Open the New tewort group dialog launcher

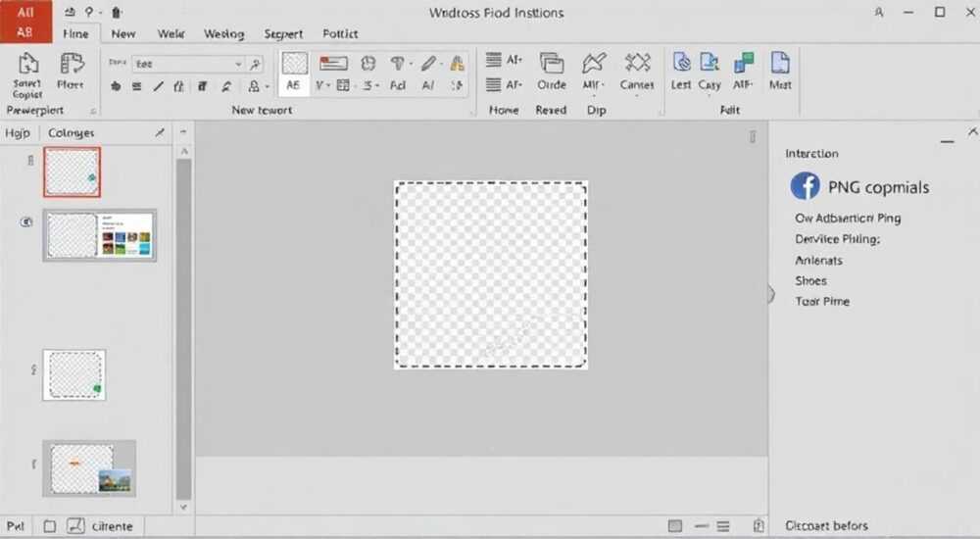click(x=472, y=112)
